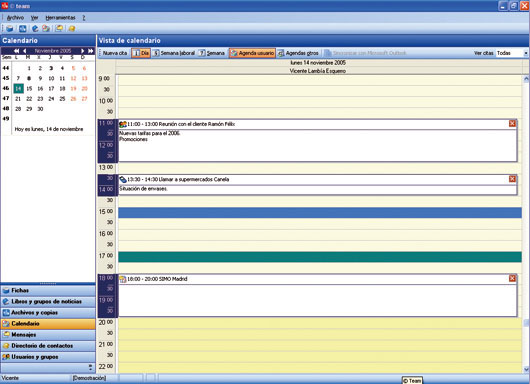Toggle Agenda usuario view
The width and height of the screenshot is (530, 384).
click(x=252, y=53)
